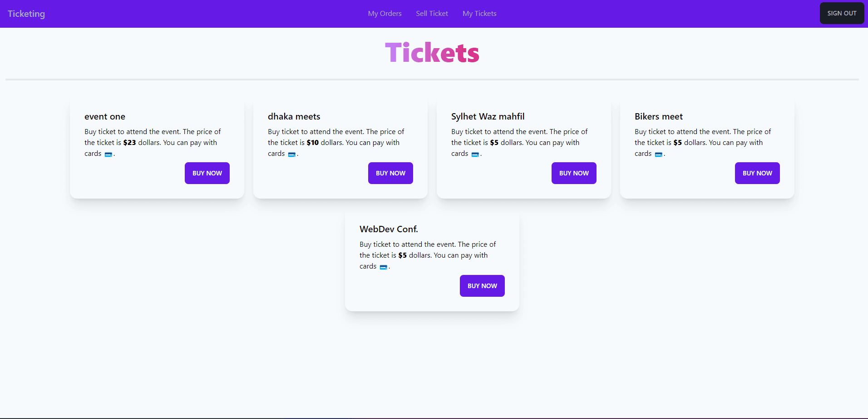Click BUY NOW for Bikers meet

tap(757, 173)
